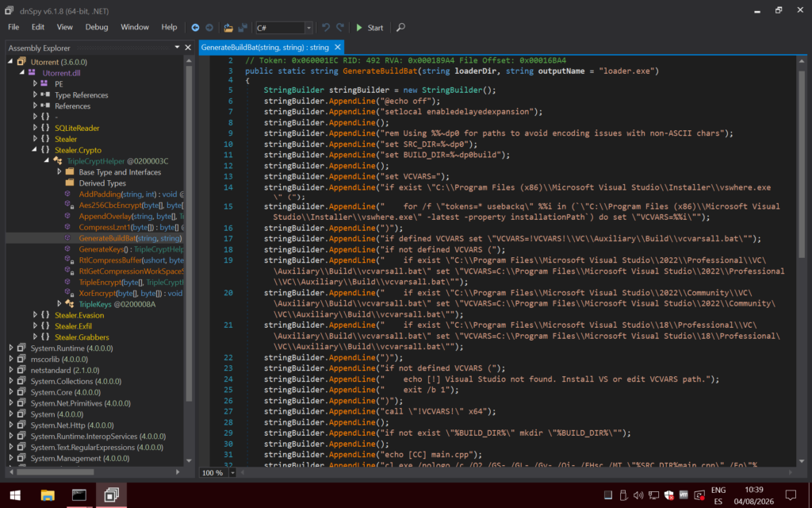Open a file via the folder icon
Viewport: 812px width, 508px height.
(228, 28)
